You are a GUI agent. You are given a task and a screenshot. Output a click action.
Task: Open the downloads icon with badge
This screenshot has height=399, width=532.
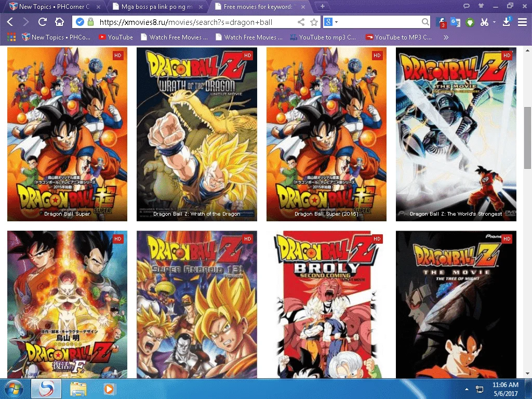[507, 21]
